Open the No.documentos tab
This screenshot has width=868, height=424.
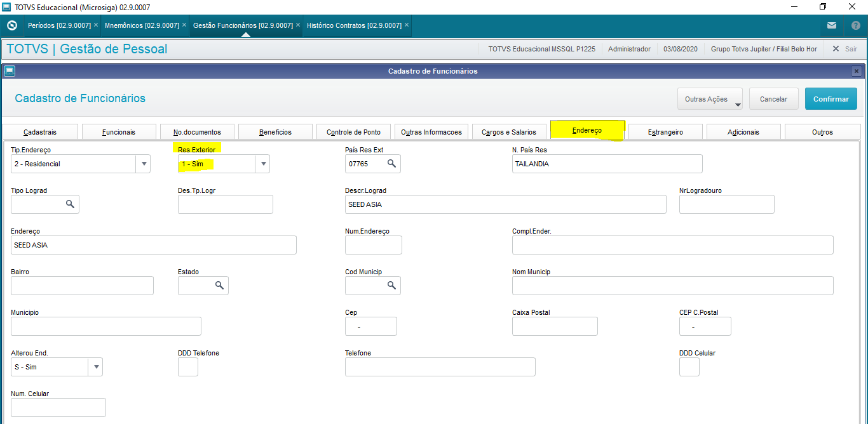coord(198,132)
